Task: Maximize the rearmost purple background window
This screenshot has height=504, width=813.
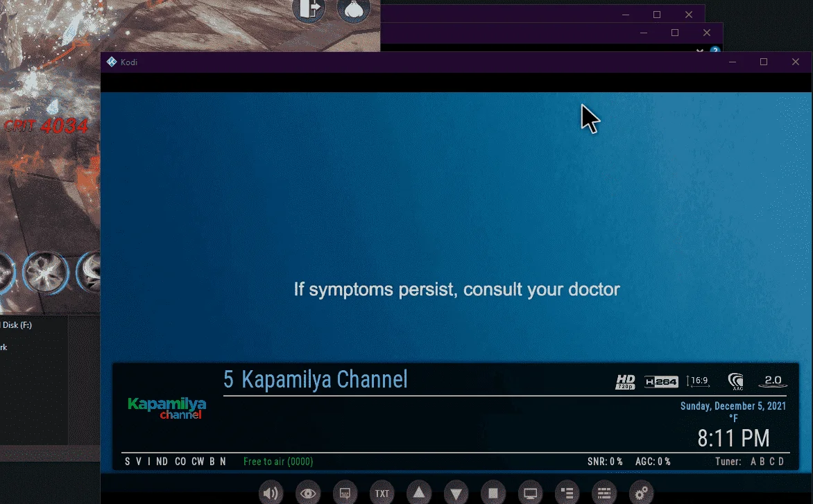Action: coord(657,15)
